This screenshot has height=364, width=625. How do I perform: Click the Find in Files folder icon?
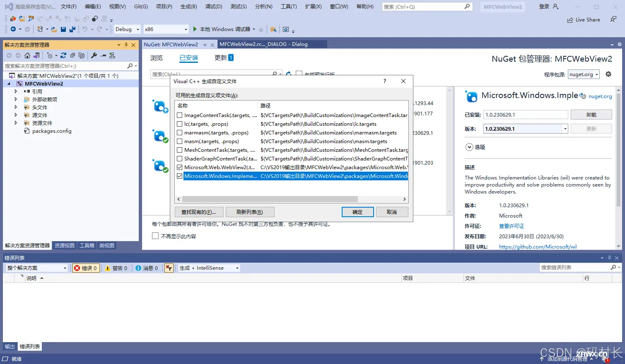click(x=273, y=29)
